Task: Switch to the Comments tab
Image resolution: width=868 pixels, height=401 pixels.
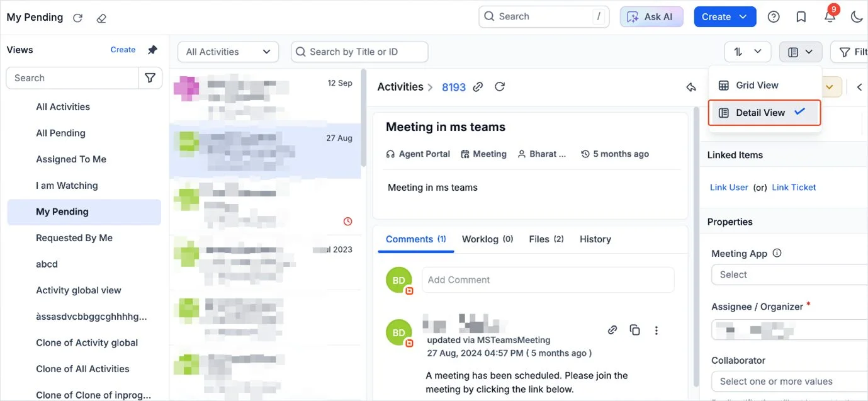Action: pyautogui.click(x=415, y=239)
